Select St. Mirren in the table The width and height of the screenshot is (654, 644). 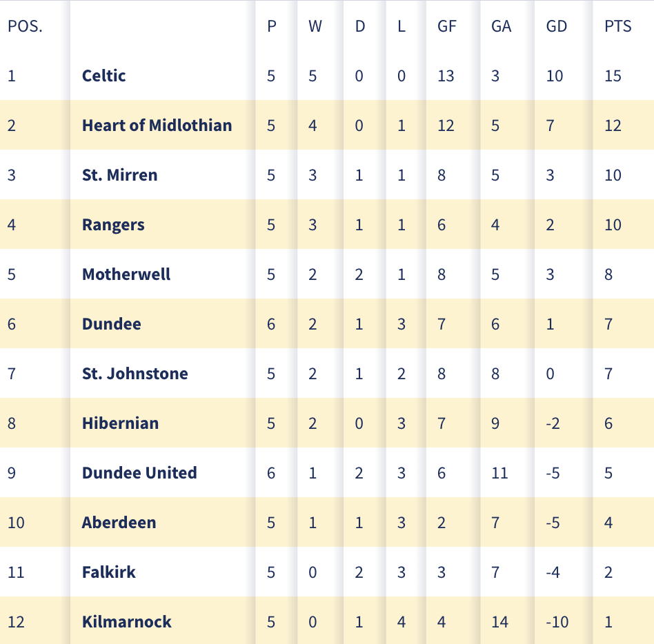120,175
